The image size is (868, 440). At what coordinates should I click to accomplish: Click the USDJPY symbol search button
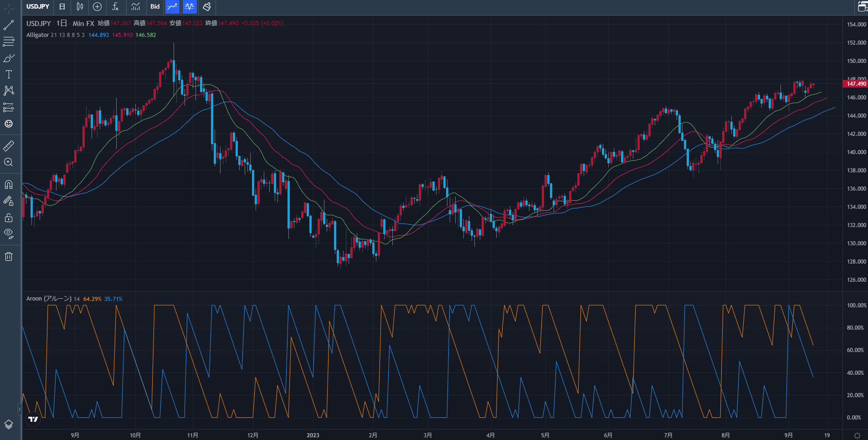pyautogui.click(x=38, y=7)
